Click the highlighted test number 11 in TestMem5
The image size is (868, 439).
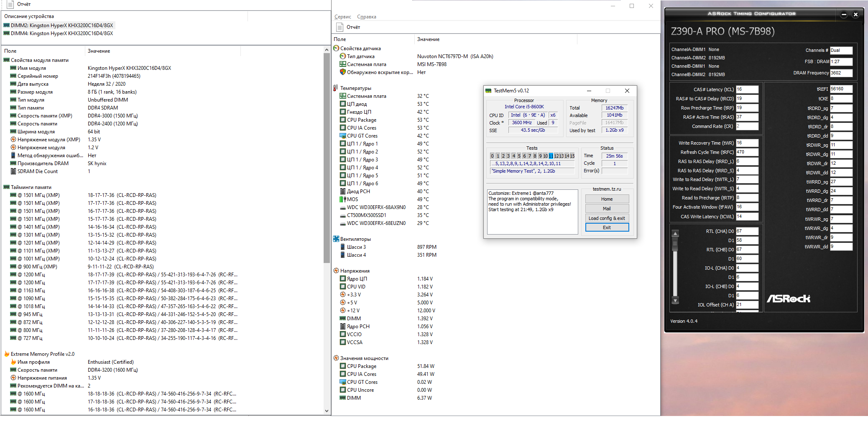pyautogui.click(x=551, y=156)
